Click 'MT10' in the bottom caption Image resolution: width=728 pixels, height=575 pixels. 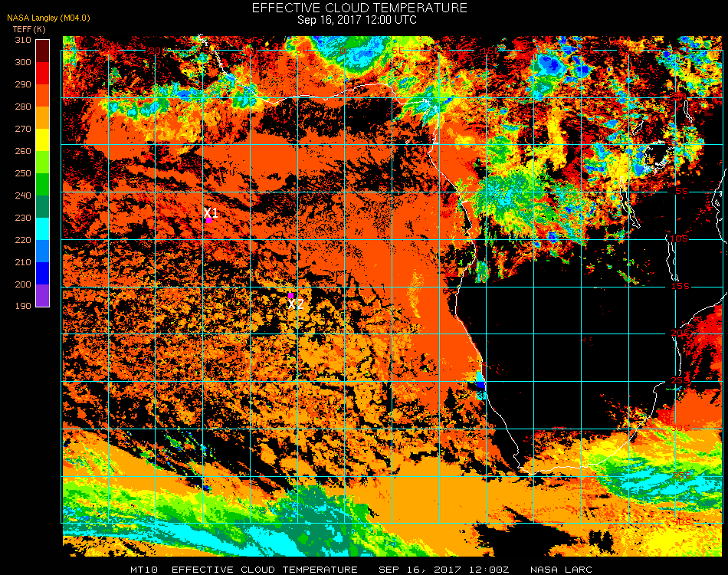click(x=144, y=570)
